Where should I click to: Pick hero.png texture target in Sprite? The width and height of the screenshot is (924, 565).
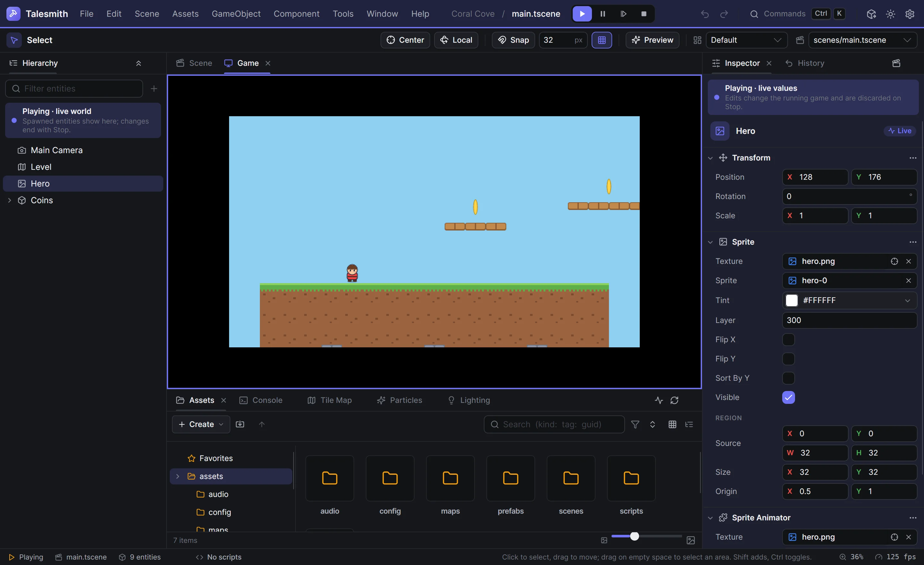(x=894, y=261)
